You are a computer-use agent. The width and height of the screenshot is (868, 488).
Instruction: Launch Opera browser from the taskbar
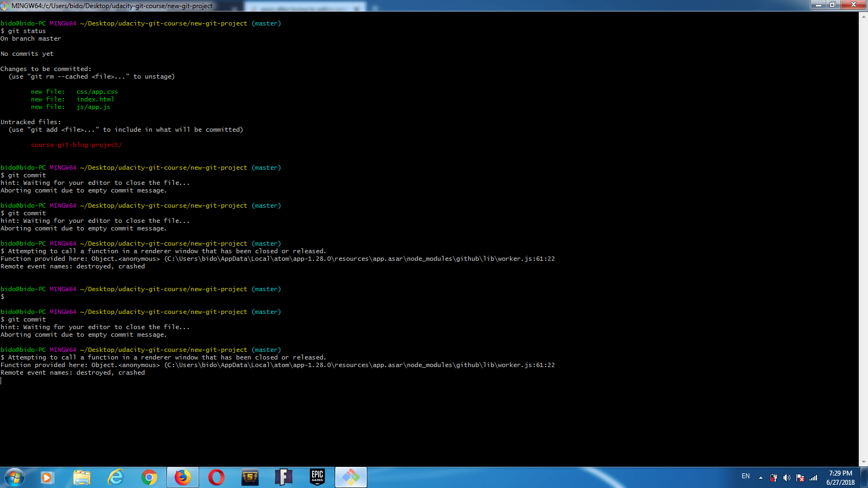click(x=216, y=478)
